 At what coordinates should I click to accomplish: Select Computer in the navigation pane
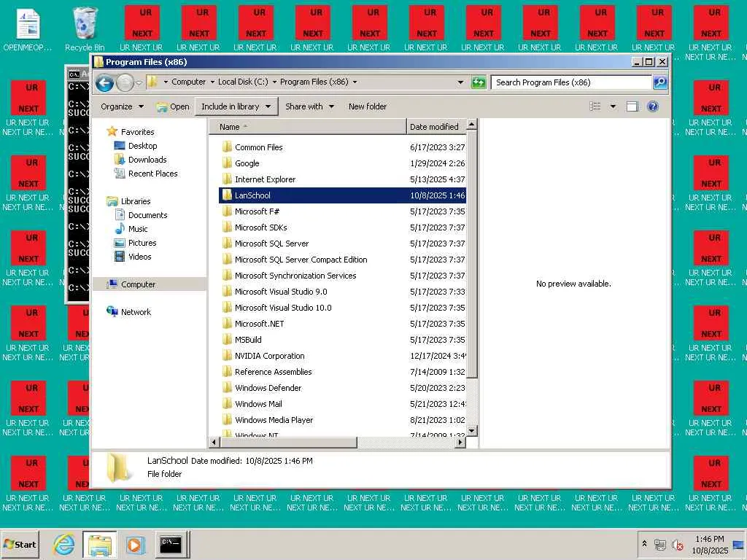138,284
